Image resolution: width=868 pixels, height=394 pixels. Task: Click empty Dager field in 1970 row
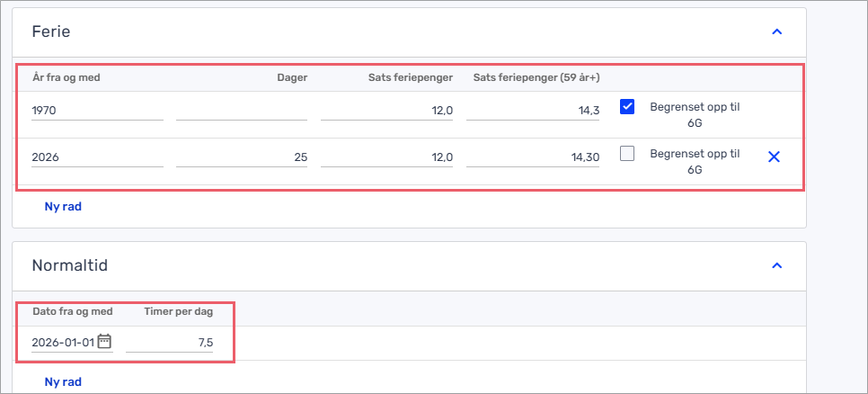[x=242, y=110]
